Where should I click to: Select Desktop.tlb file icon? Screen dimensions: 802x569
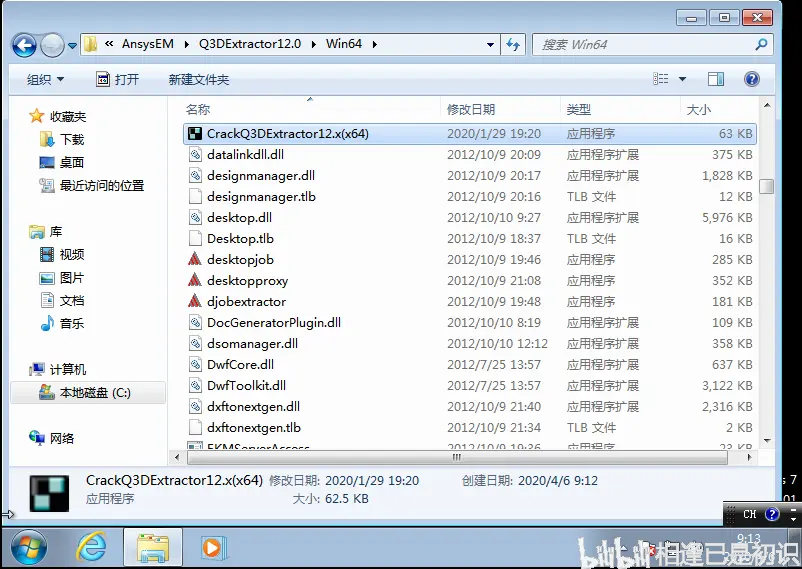coord(195,238)
